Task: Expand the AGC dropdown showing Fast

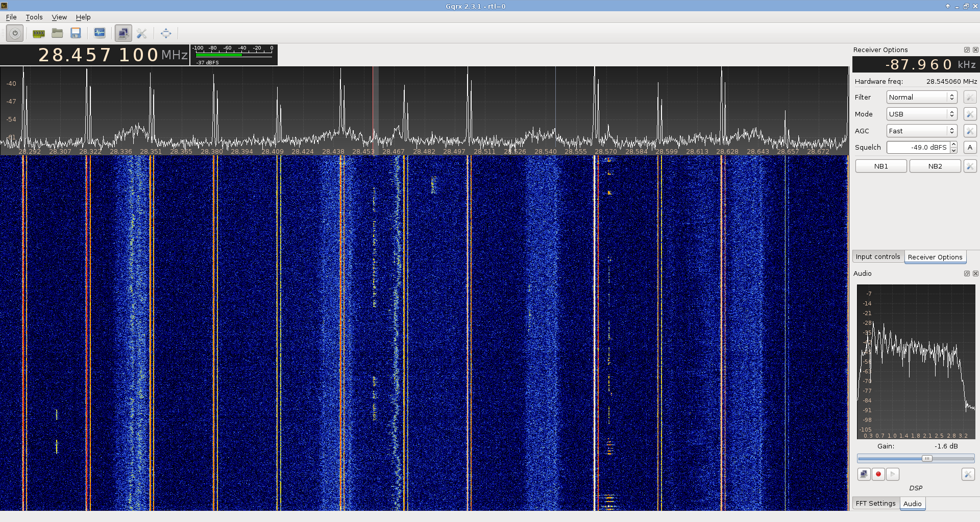Action: [x=921, y=131]
